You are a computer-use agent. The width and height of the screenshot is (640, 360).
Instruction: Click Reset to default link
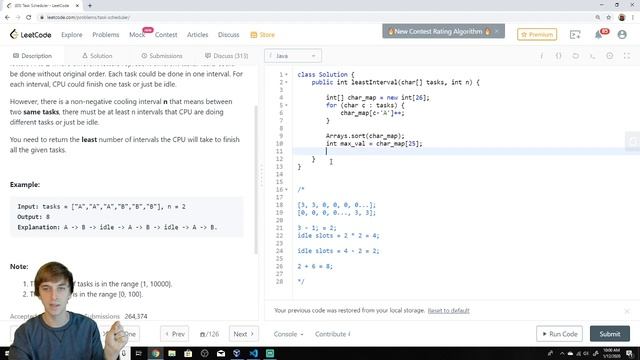pos(448,311)
